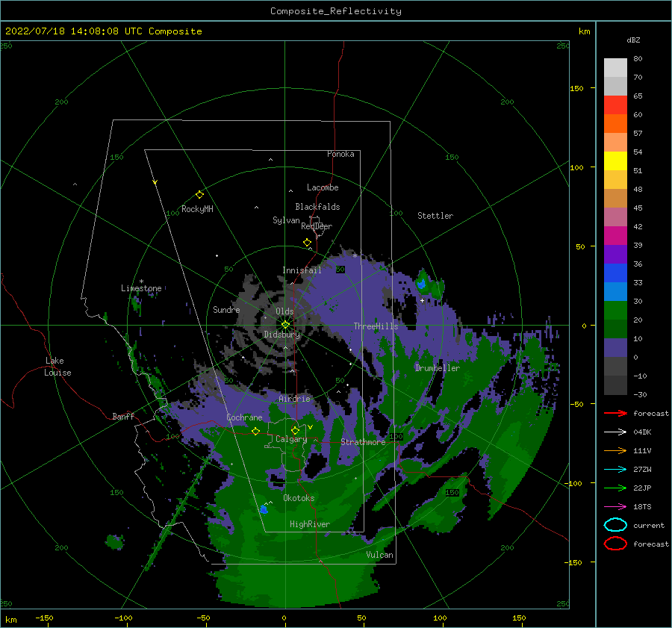The image size is (672, 628).
Task: Click the dBZ legend heading
Action: pos(633,40)
